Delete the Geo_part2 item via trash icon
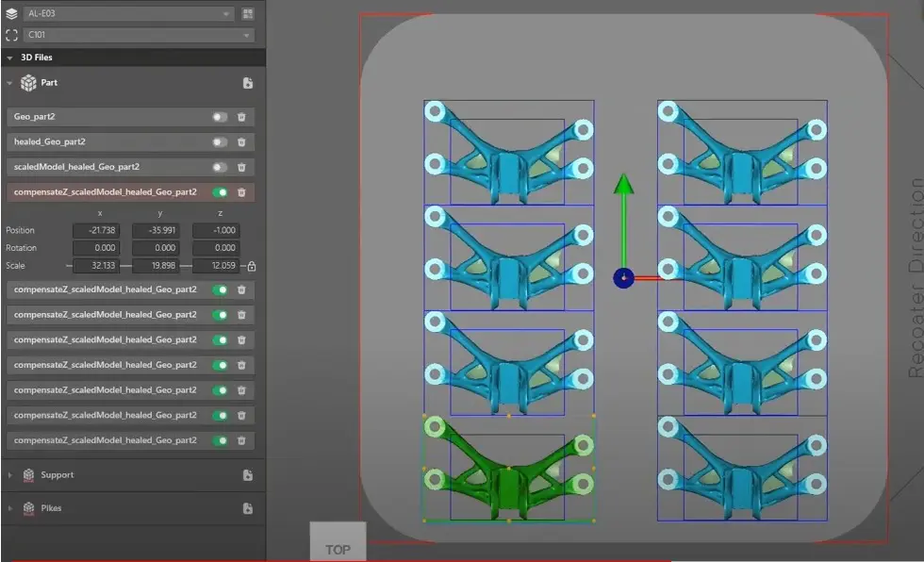Screen dimensions: 924x562 (x=241, y=117)
